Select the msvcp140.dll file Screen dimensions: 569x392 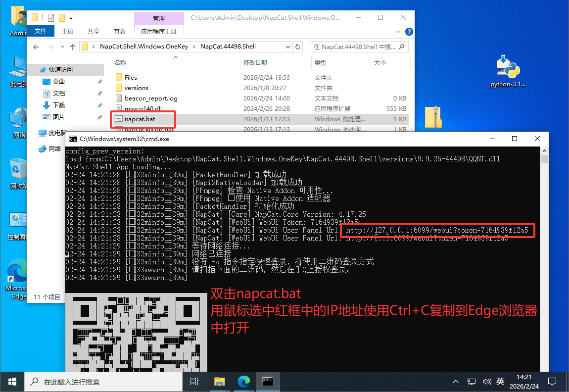tap(261, 108)
